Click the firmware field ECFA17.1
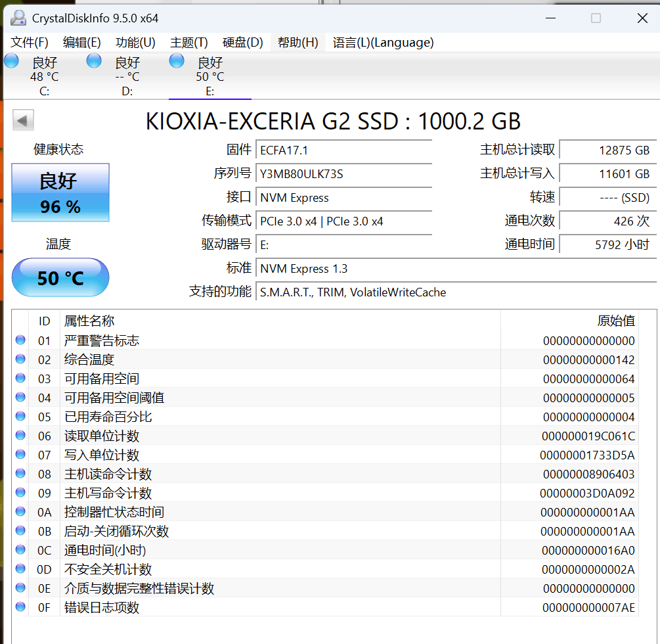 click(x=344, y=150)
